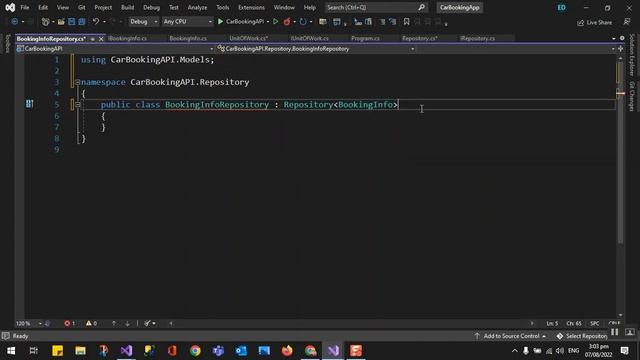Click the Hot Reload flame icon
640x360 pixels.
click(287, 22)
